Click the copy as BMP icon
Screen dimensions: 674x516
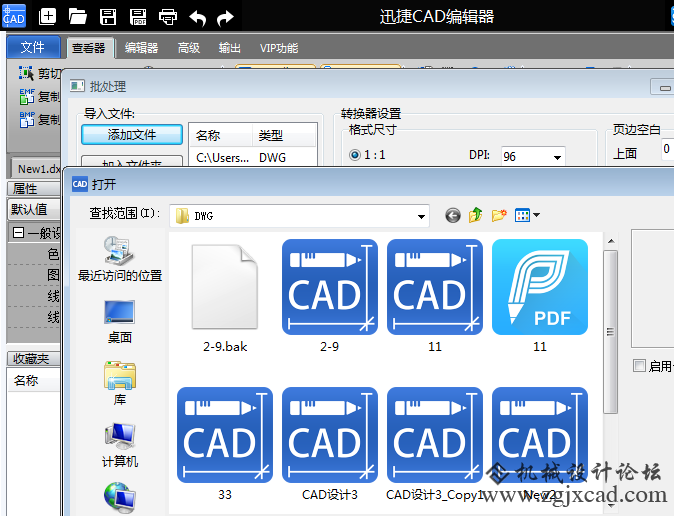pos(27,120)
